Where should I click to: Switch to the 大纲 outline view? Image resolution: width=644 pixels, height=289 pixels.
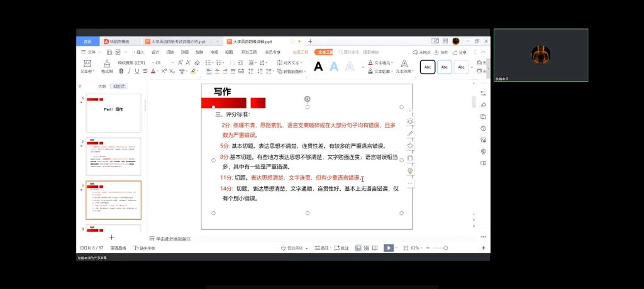tap(101, 86)
